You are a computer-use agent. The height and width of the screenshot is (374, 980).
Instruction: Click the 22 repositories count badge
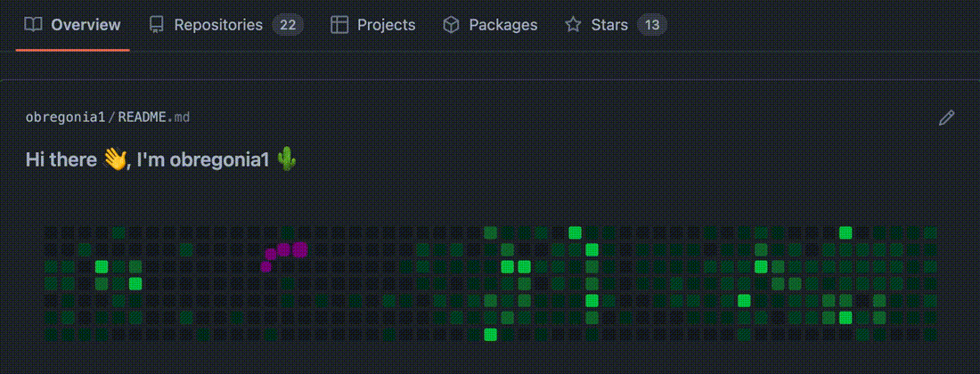coord(288,25)
